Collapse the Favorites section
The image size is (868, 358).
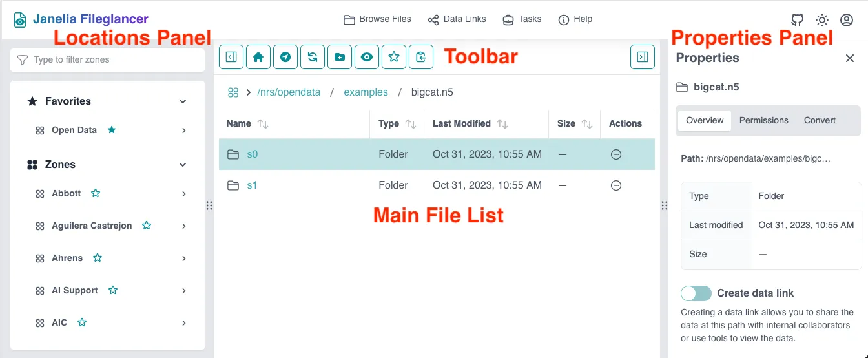pyautogui.click(x=183, y=101)
